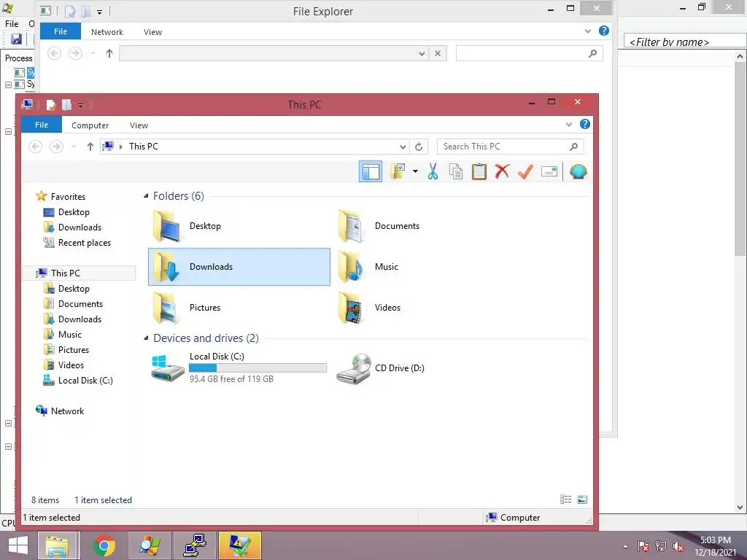Switch to large icons view in status bar
Image resolution: width=747 pixels, height=560 pixels.
(581, 499)
